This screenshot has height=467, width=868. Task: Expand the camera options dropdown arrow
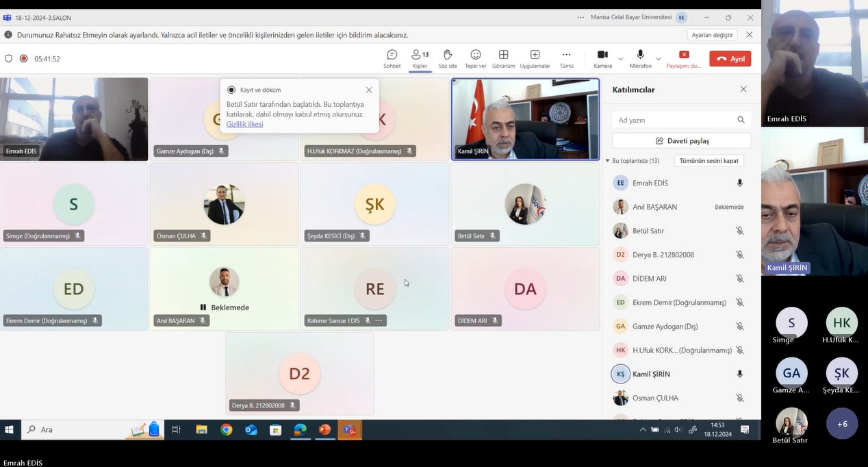621,59
